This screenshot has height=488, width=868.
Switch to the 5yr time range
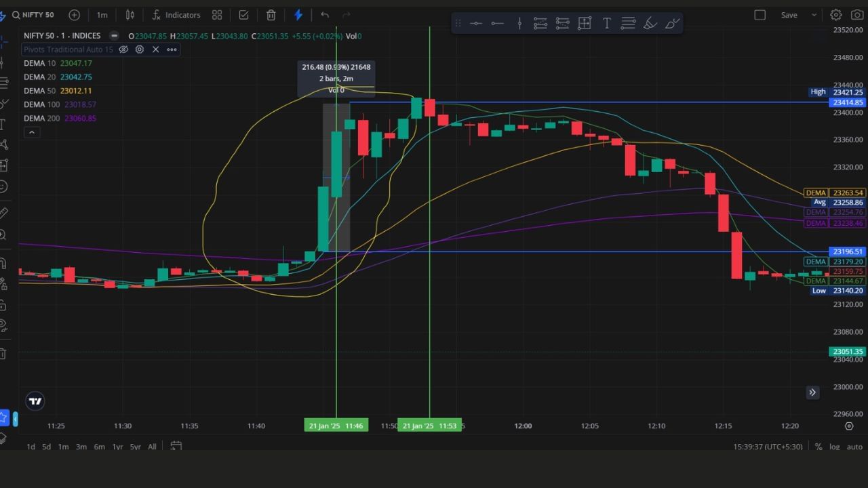click(x=135, y=447)
